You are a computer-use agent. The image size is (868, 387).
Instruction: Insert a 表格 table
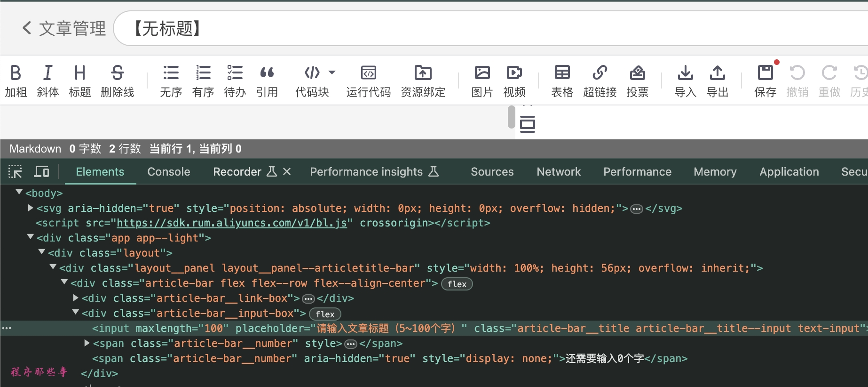562,81
